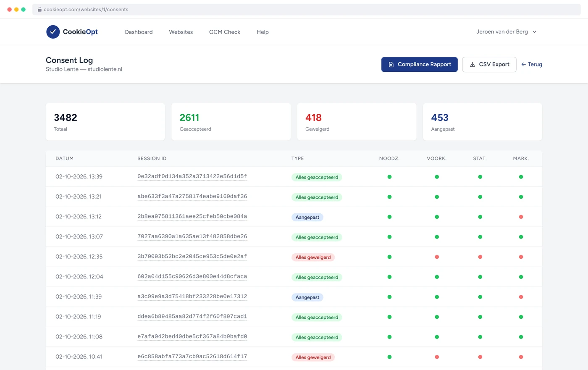Screen dimensions: 588x370
Task: Select the 418 Geweigerd stat card
Action: coord(357,122)
